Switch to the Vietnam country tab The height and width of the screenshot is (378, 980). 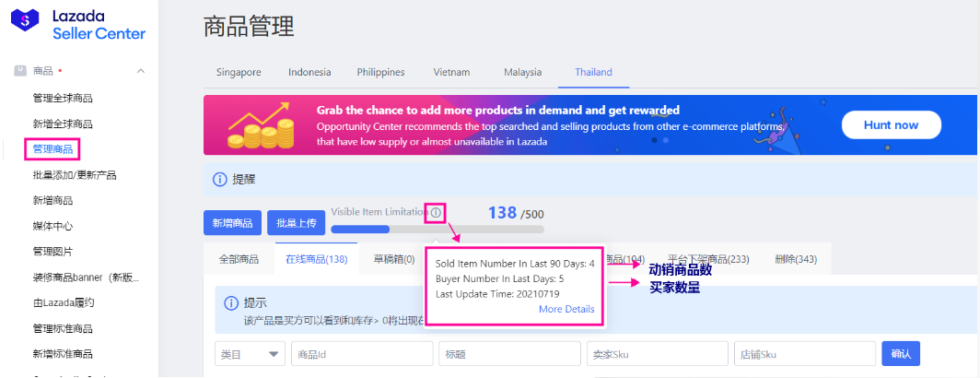point(451,72)
